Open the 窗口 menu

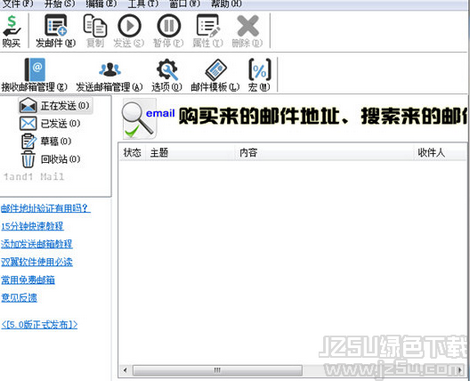[185, 4]
